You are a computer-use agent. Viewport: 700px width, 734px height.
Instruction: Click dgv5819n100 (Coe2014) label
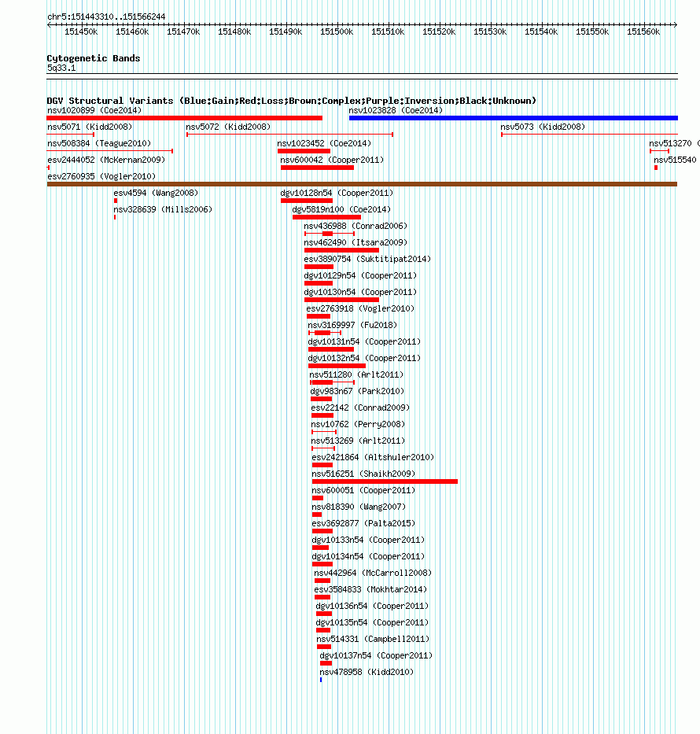click(341, 209)
